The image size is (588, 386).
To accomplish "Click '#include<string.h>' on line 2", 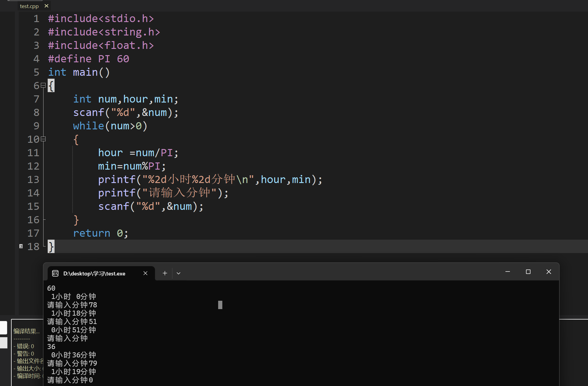I will tap(104, 32).
